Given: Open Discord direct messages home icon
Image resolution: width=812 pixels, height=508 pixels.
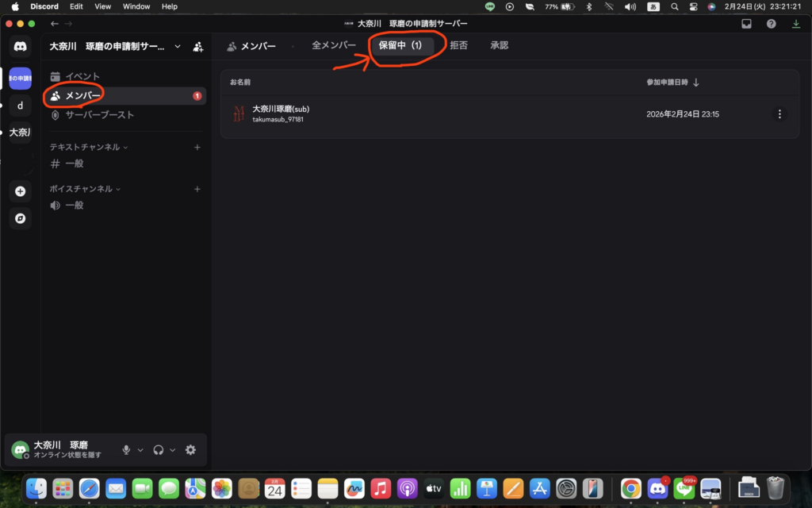Looking at the screenshot, I should (x=21, y=47).
